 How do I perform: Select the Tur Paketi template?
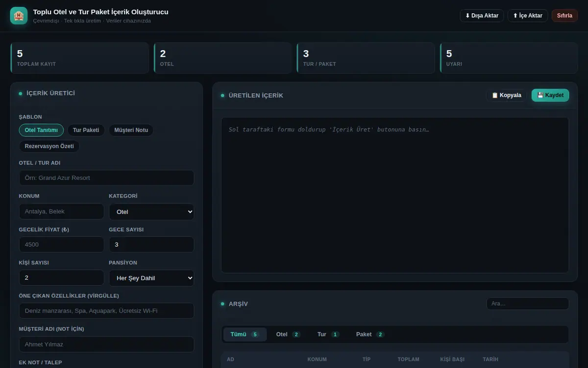click(86, 130)
